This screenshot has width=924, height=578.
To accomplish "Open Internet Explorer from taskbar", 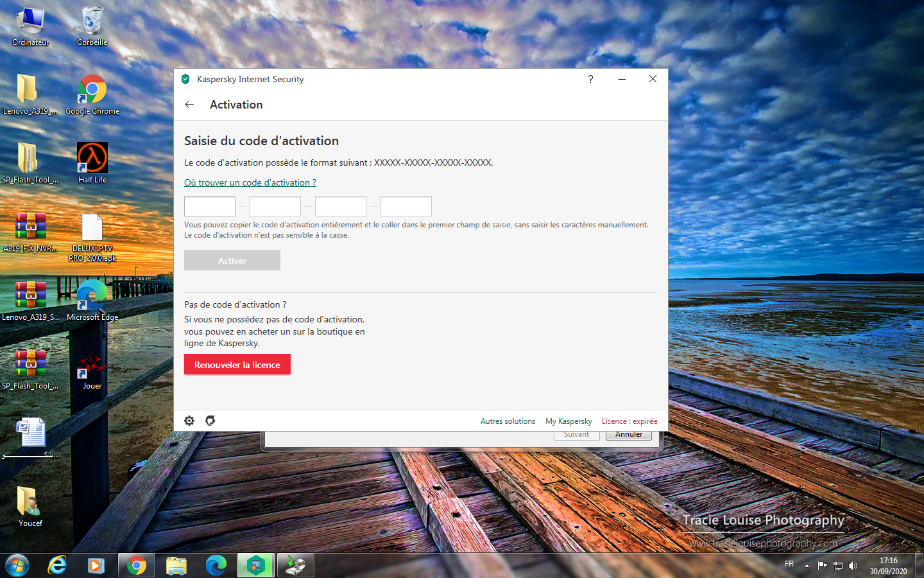I will click(x=57, y=566).
